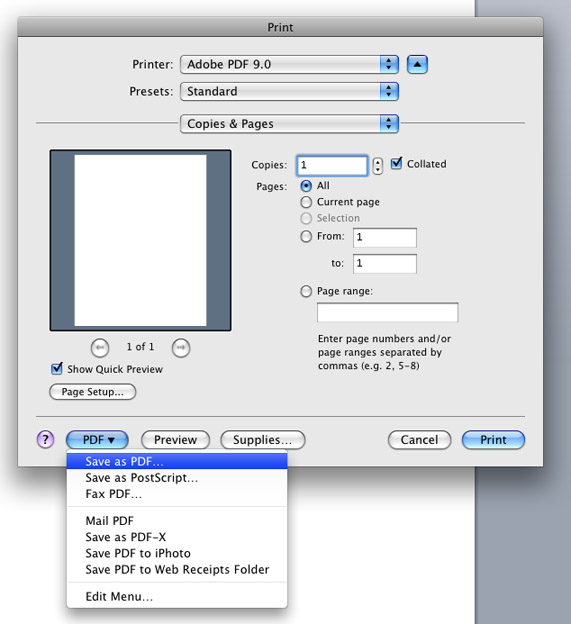Select the Current page radio button
Screen dimensions: 571x624
tap(306, 202)
